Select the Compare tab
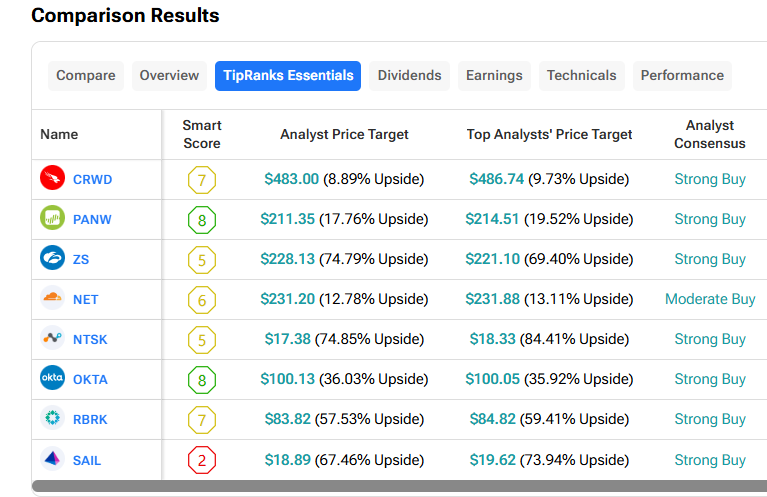Screen dimensions: 767x497 (86, 76)
